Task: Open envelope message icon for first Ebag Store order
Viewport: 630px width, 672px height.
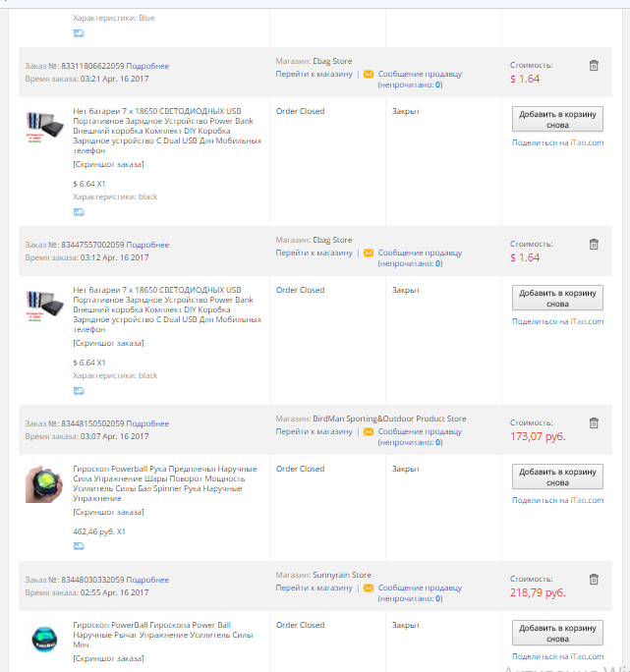Action: click(369, 74)
